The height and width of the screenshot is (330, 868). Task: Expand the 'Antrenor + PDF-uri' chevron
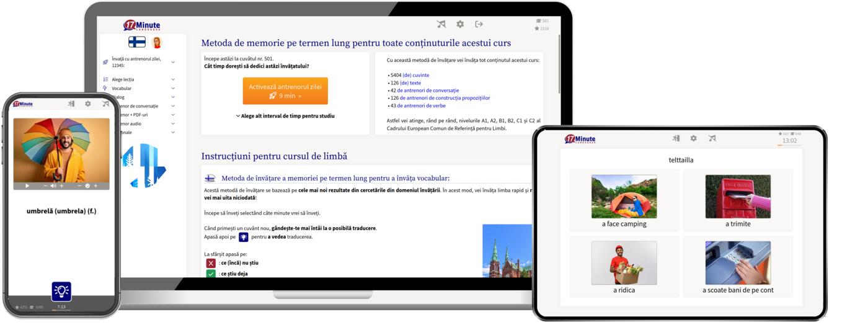click(x=173, y=115)
